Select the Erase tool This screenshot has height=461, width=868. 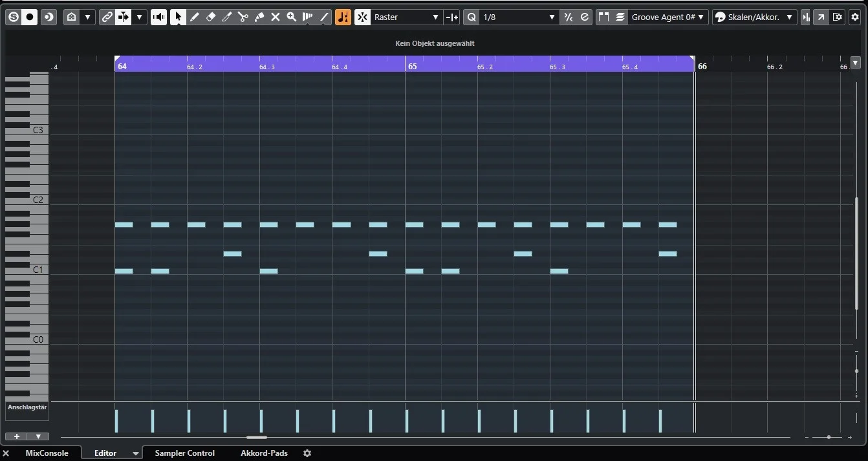pyautogui.click(x=210, y=17)
